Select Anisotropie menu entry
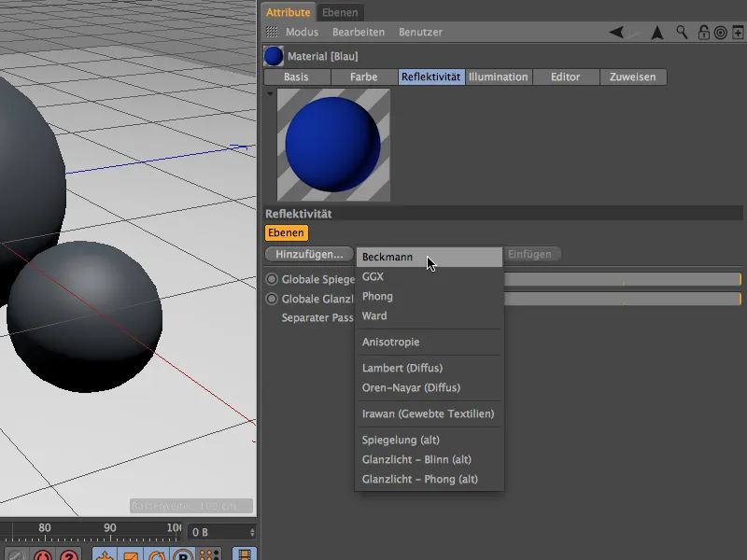The width and height of the screenshot is (747, 560). tap(430, 342)
